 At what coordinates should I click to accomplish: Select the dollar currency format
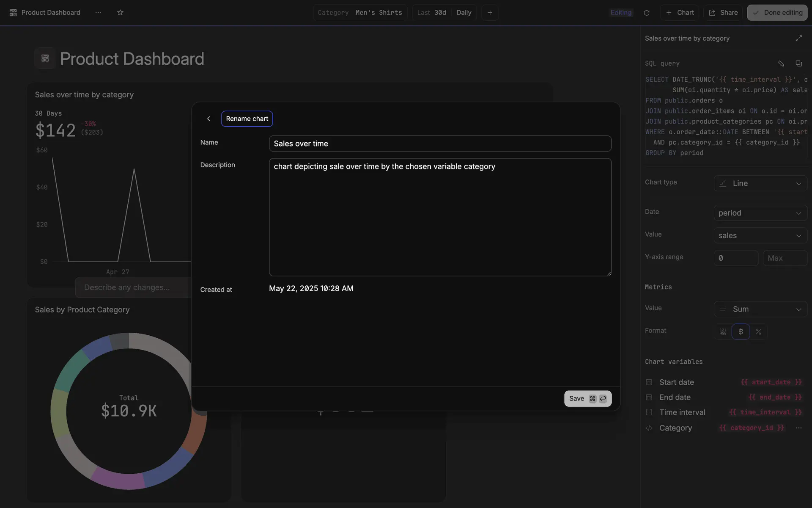[x=741, y=332]
